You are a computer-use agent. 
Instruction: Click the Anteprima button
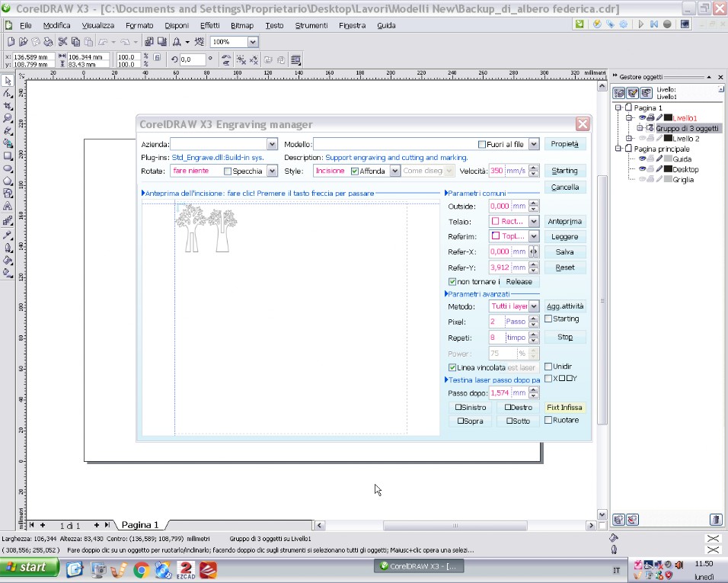click(564, 222)
